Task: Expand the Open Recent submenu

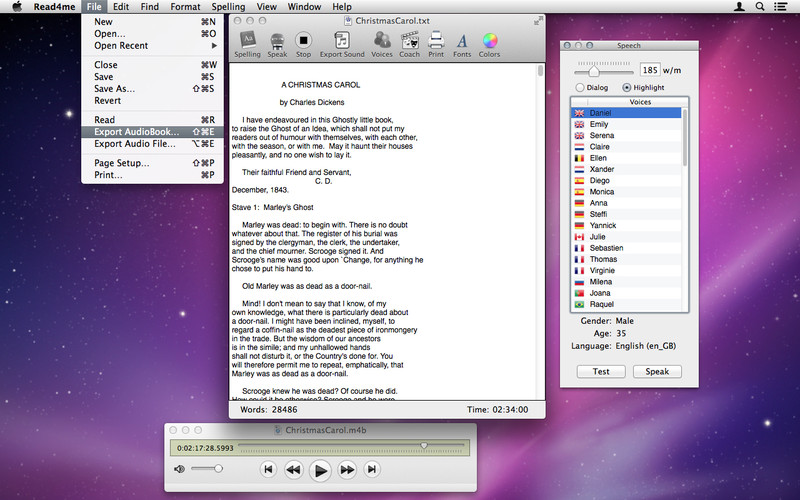Action: pyautogui.click(x=152, y=45)
